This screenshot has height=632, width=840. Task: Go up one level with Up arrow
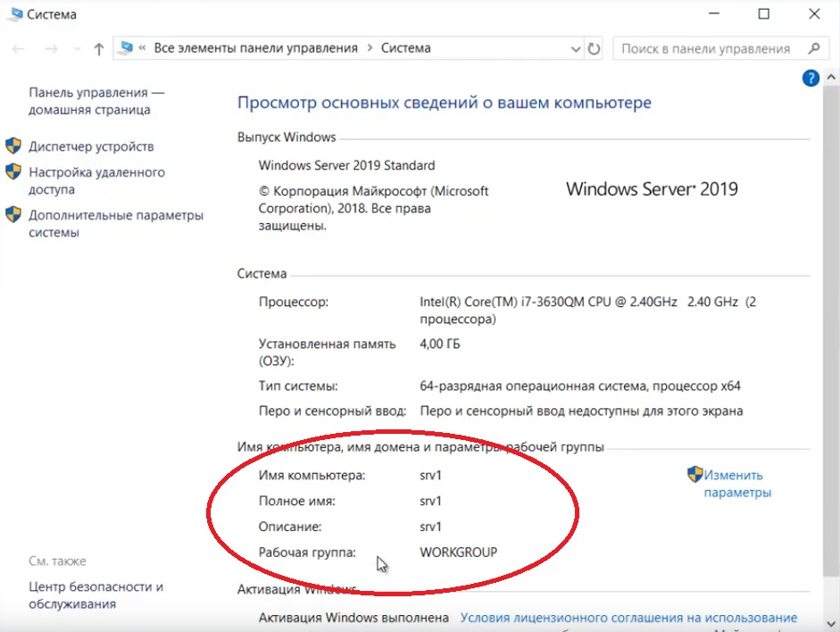click(98, 48)
